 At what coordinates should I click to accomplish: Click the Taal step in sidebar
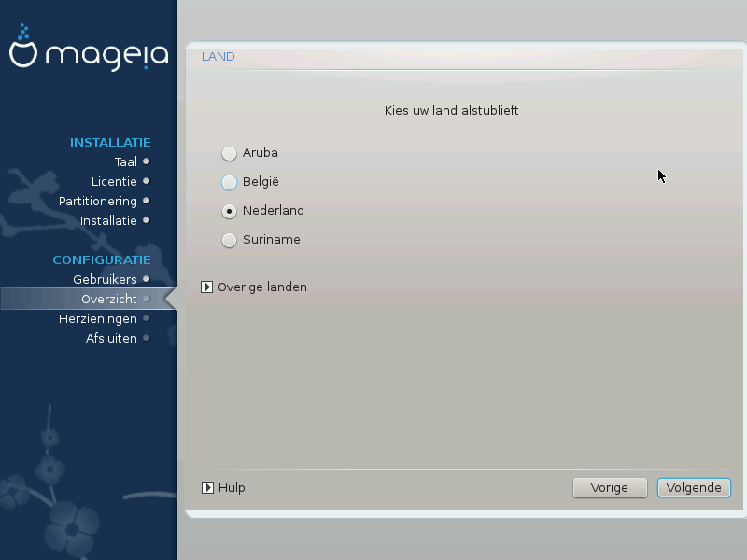point(126,161)
